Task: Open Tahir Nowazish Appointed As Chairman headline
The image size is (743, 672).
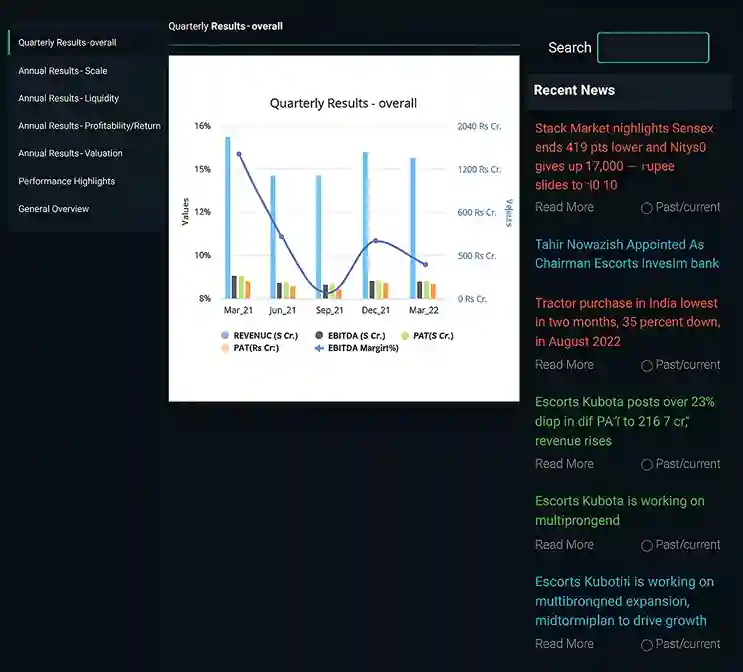Action: coord(627,254)
